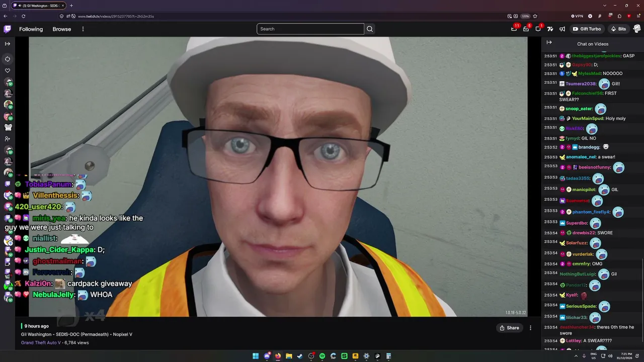Go to the Twitch home logo
This screenshot has height=362, width=644.
point(7,29)
